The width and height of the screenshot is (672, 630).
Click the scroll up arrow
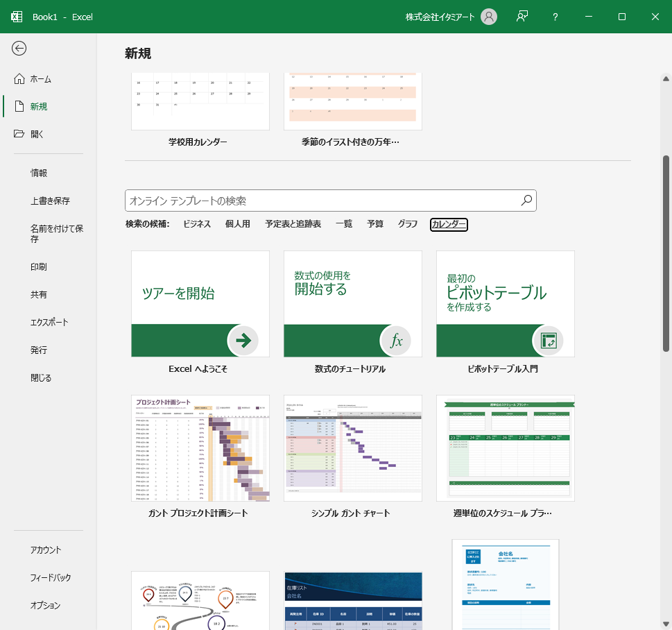click(x=666, y=78)
